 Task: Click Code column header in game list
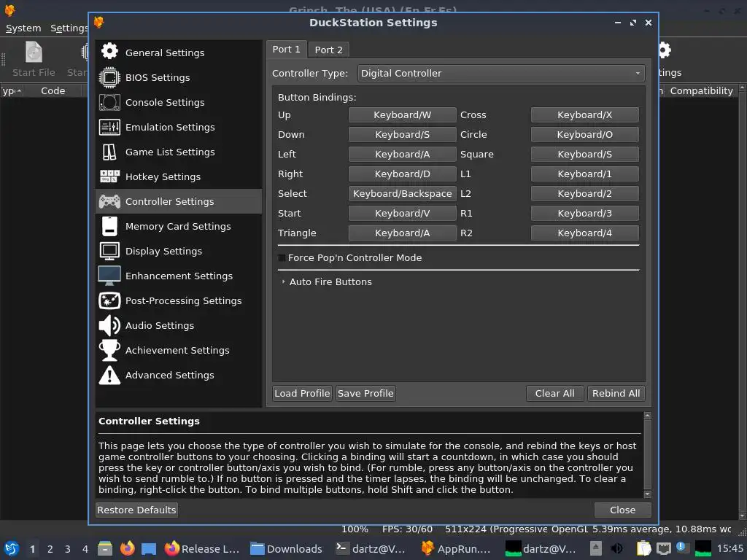point(53,90)
